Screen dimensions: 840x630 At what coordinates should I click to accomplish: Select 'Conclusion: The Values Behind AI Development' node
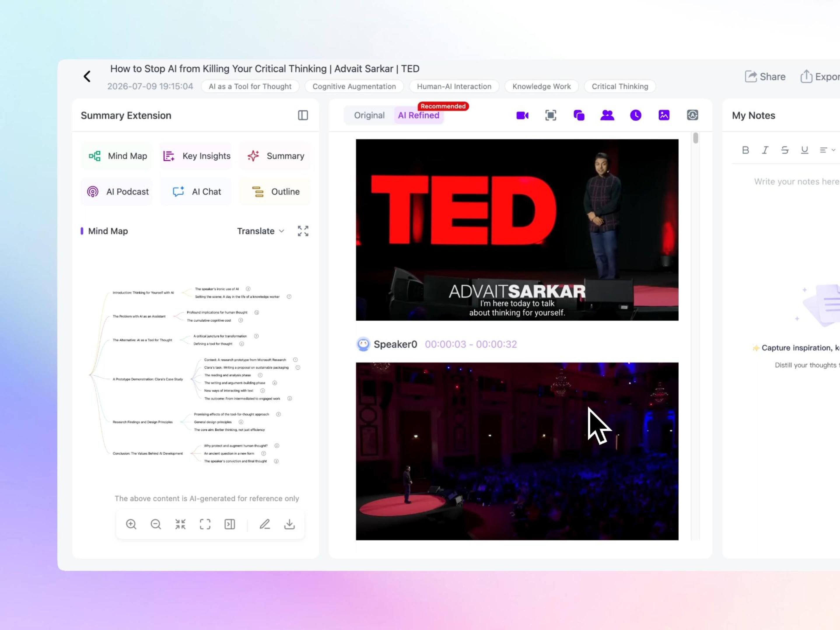[x=148, y=454]
